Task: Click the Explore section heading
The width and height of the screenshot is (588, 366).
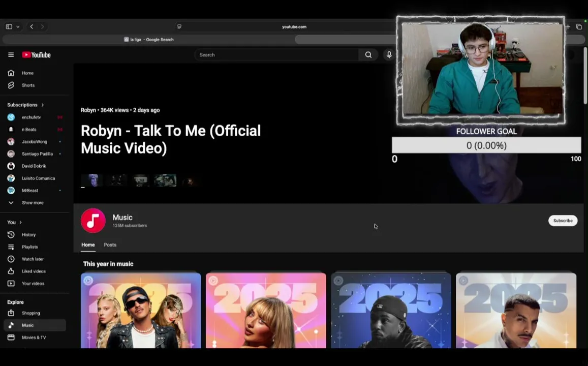Action: [15, 302]
